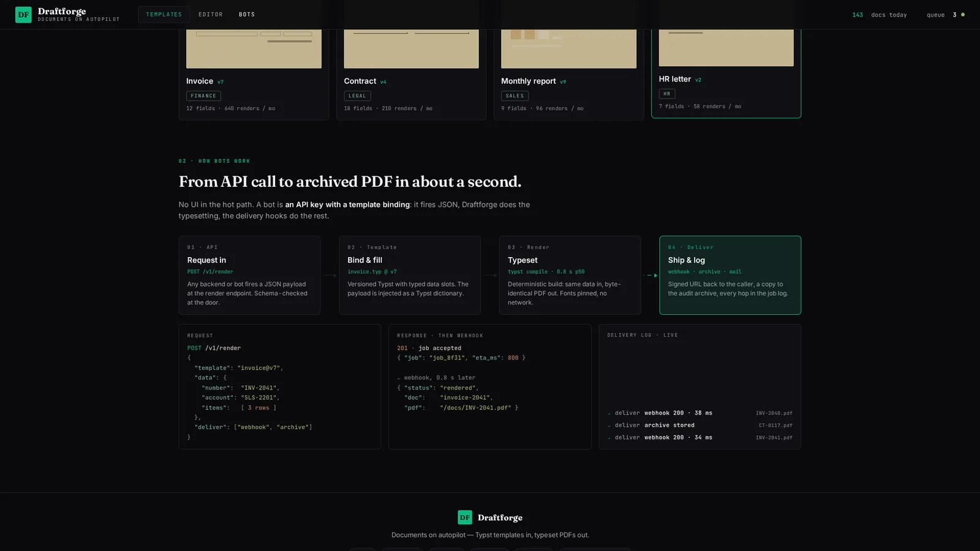The width and height of the screenshot is (980, 551).
Task: Select the 'Request in' step card
Action: click(x=249, y=275)
